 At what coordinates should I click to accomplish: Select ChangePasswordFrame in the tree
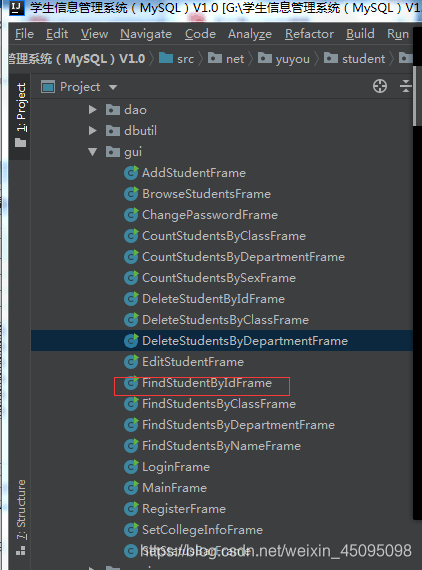[x=210, y=215]
